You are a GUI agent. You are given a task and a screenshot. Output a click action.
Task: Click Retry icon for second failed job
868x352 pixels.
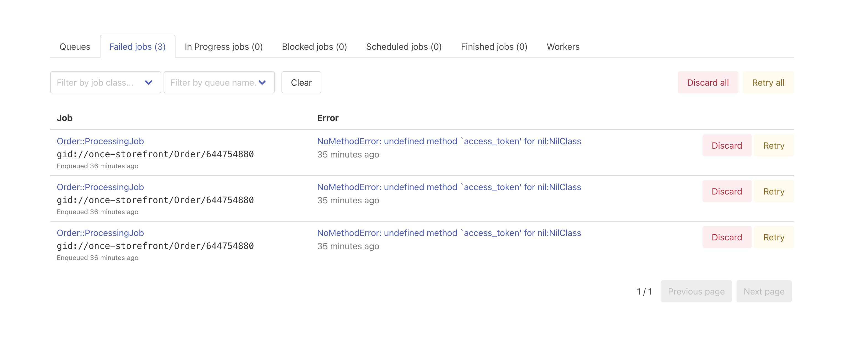[773, 191]
